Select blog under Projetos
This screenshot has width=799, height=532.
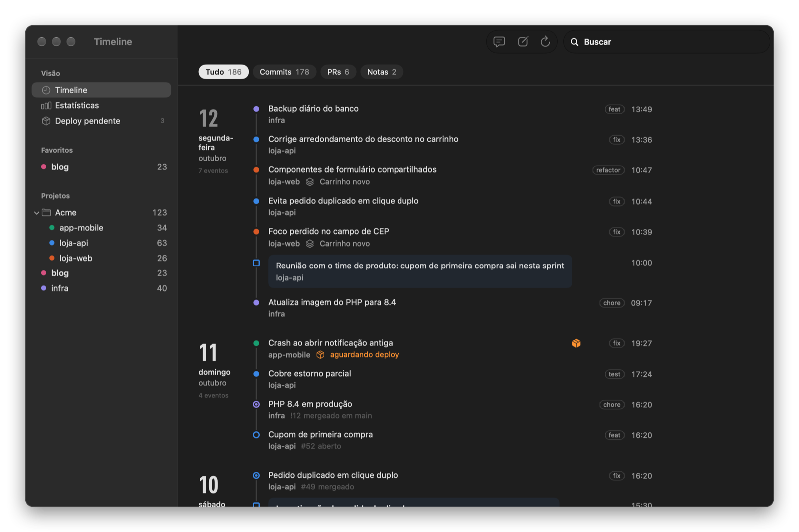tap(101, 273)
